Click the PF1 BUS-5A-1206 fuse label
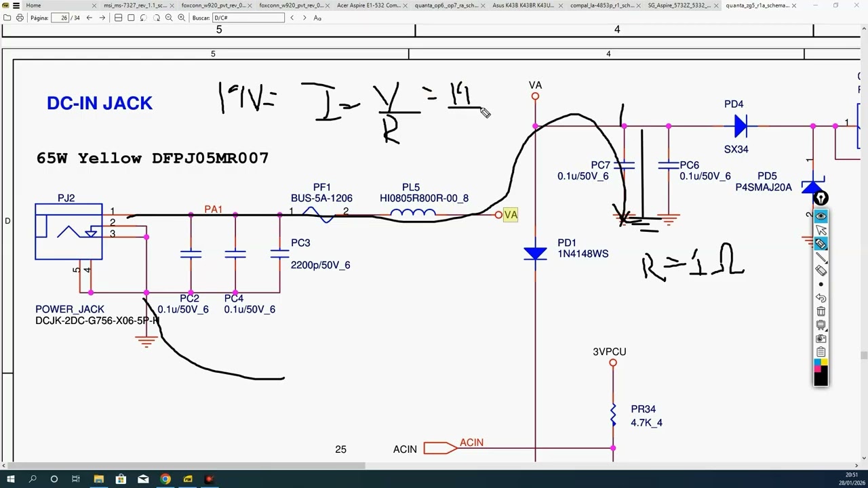This screenshot has width=868, height=488. pos(321,192)
